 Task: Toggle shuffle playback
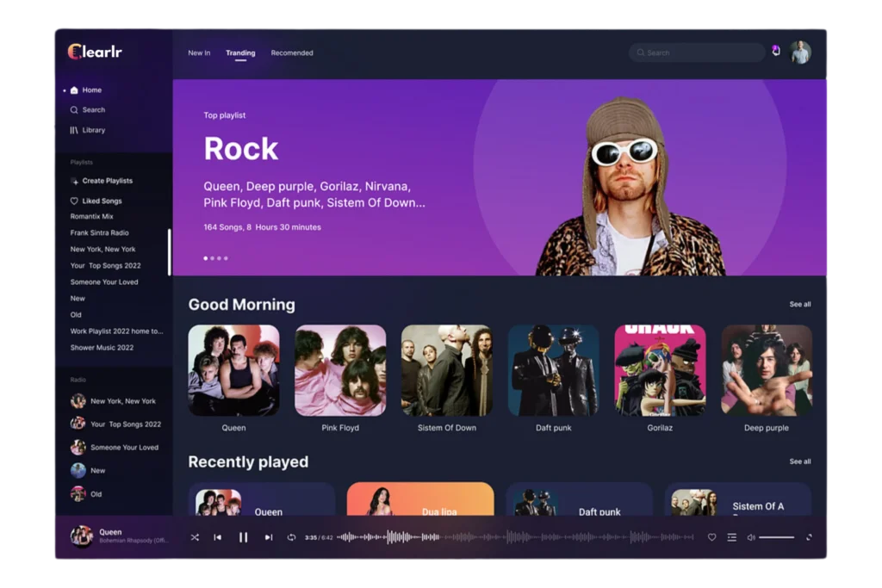[x=195, y=537]
